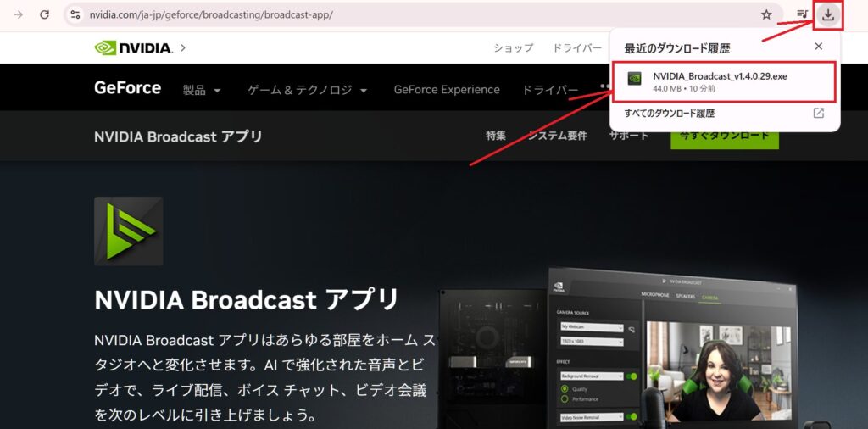
Task: Click 最近のダウンロード履歴 popup title
Action: [677, 48]
